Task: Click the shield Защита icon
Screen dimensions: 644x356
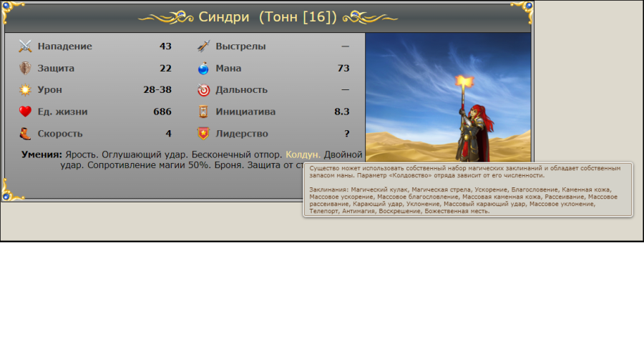Action: point(25,68)
